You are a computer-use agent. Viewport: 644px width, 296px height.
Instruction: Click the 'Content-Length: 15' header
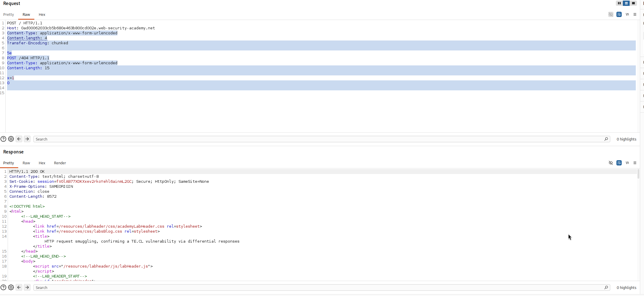[28, 68]
